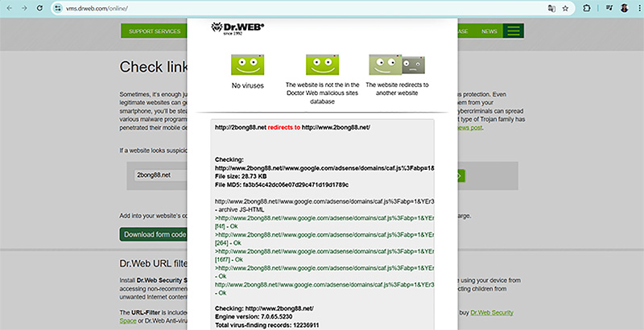This screenshot has height=330, width=644.
Task: Click the File MD5 hash line
Action: [x=281, y=185]
